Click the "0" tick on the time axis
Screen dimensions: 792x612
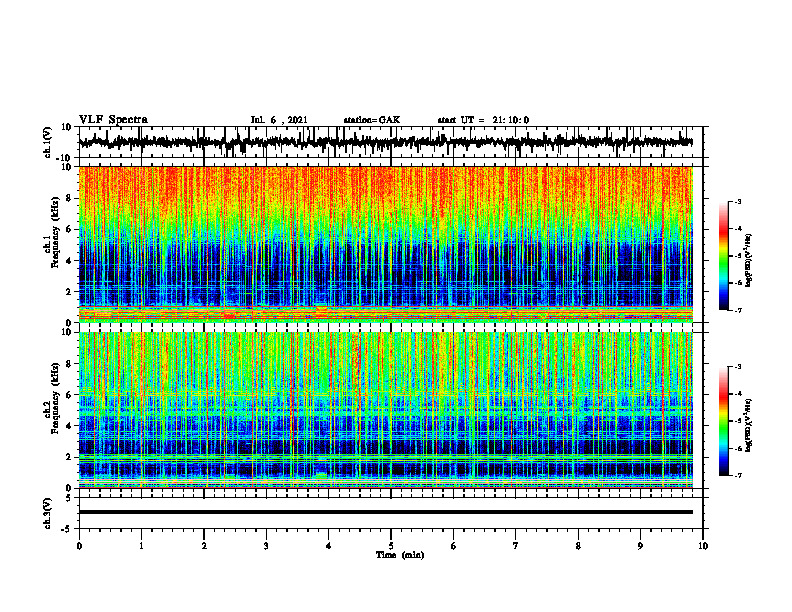[x=79, y=546]
